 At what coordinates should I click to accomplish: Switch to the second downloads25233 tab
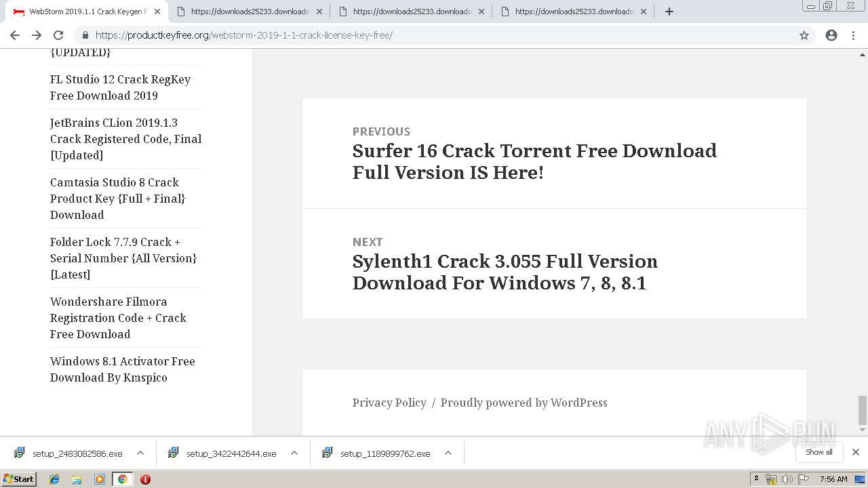coord(250,12)
